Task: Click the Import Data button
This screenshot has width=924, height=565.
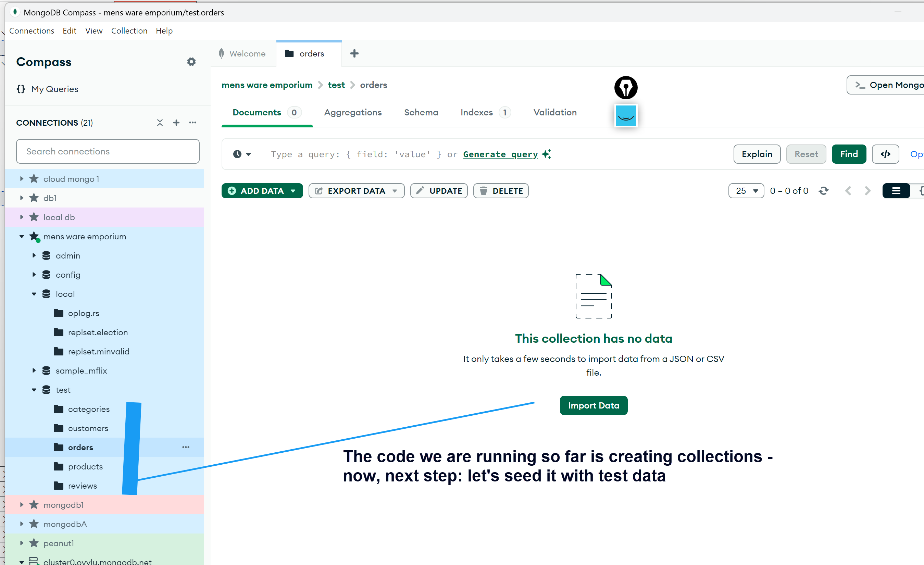Action: tap(593, 405)
